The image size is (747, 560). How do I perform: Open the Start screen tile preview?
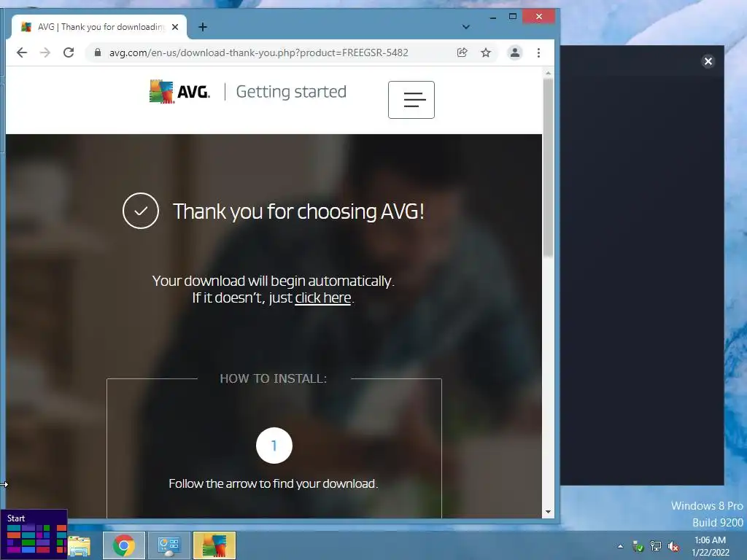click(34, 534)
